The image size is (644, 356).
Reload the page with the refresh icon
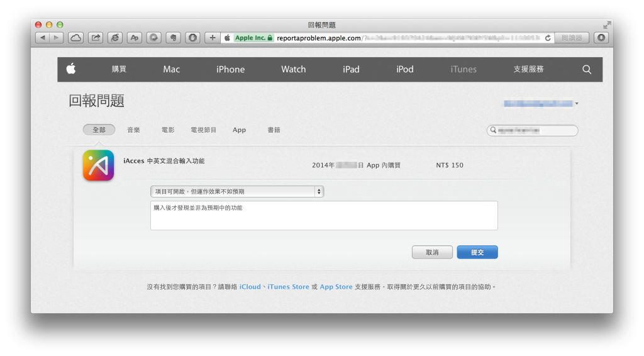548,38
